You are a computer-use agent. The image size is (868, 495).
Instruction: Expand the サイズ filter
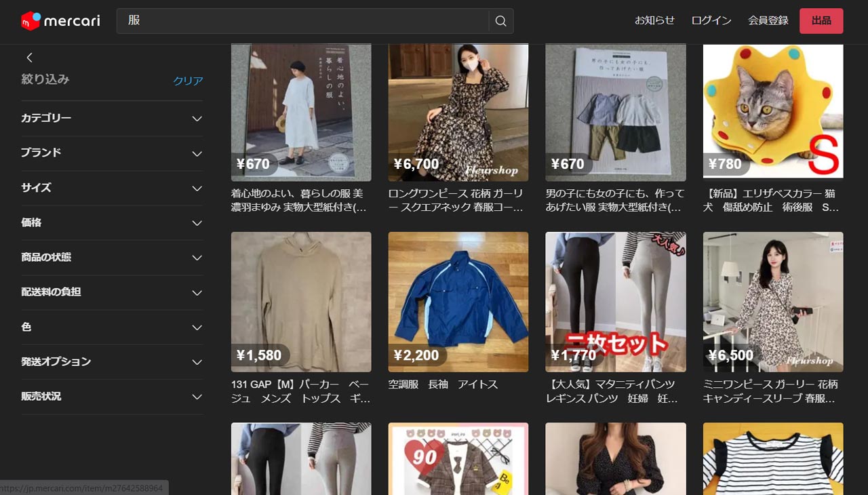coord(112,188)
